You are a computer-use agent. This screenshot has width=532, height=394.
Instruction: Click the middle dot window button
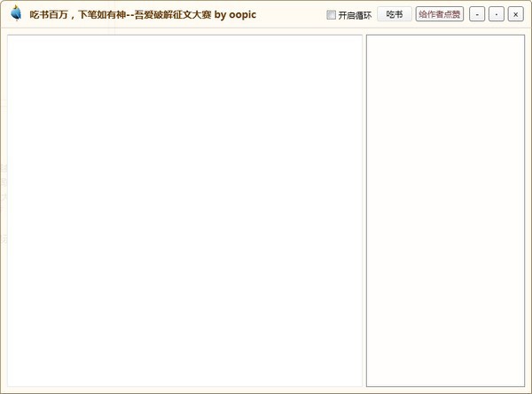click(x=497, y=14)
